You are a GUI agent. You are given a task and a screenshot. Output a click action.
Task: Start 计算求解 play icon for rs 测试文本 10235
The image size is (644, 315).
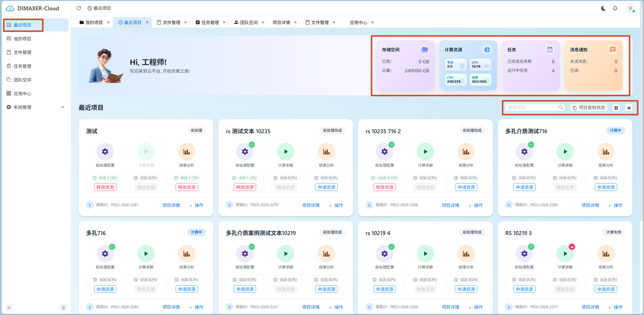285,151
